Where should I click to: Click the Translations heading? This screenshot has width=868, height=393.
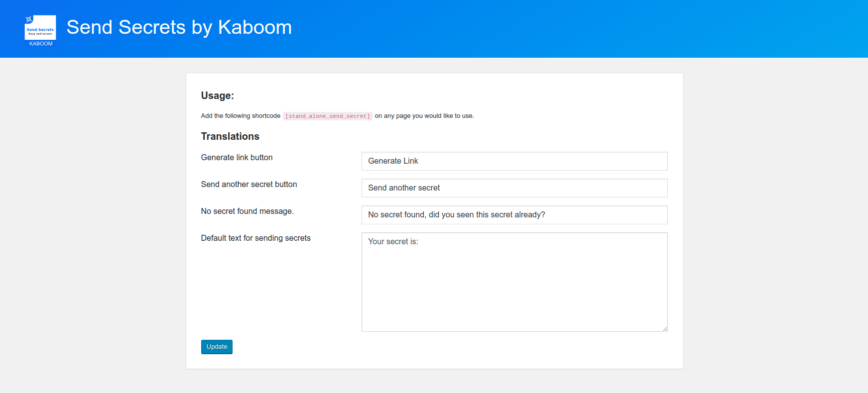click(230, 136)
